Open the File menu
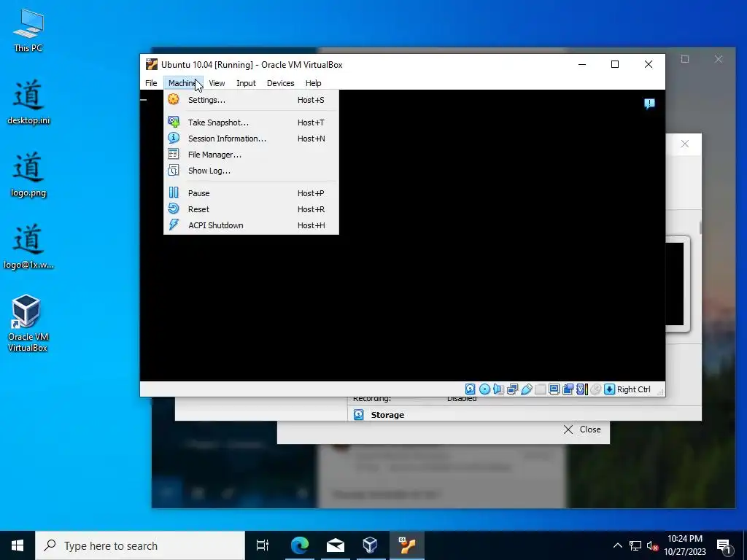This screenshot has width=747, height=560. tap(151, 83)
